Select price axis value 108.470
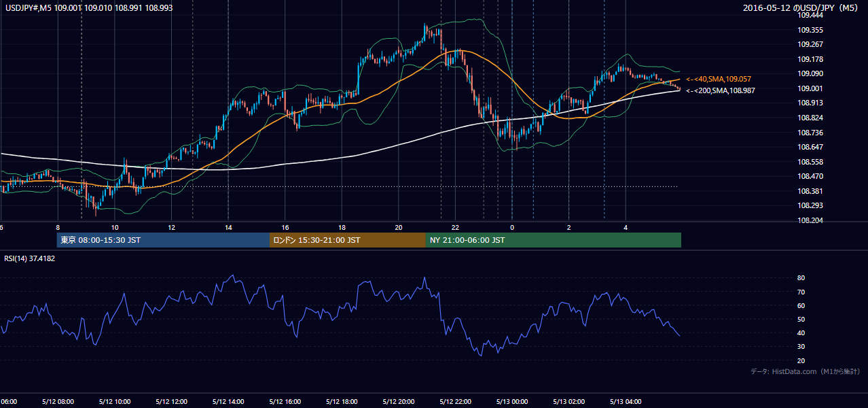868x408 pixels. (x=810, y=176)
